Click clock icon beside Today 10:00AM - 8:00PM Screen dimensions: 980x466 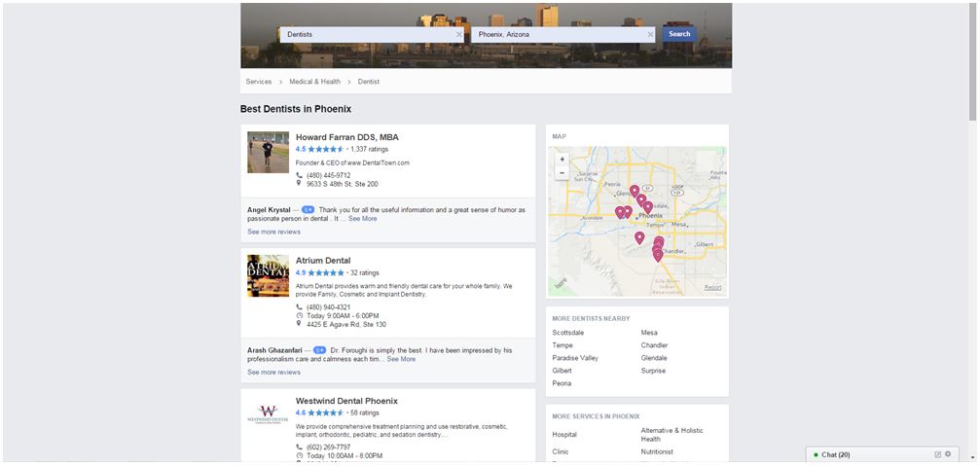tap(299, 456)
